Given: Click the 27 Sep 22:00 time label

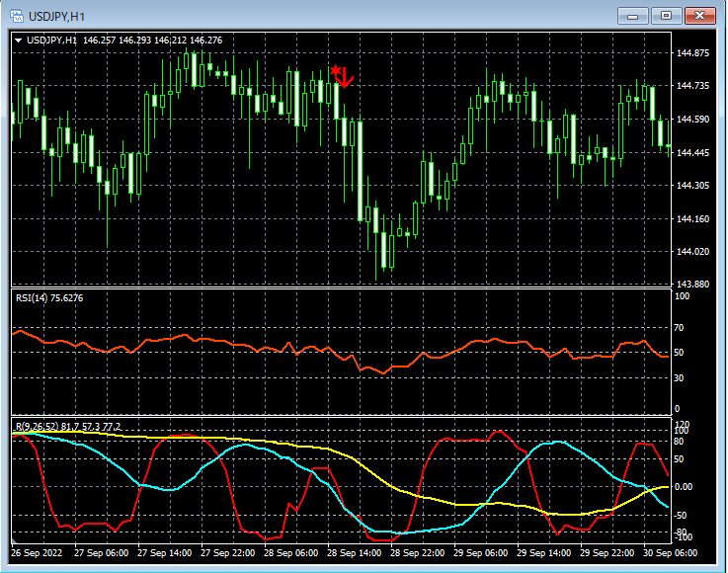Looking at the screenshot, I should coord(227,553).
